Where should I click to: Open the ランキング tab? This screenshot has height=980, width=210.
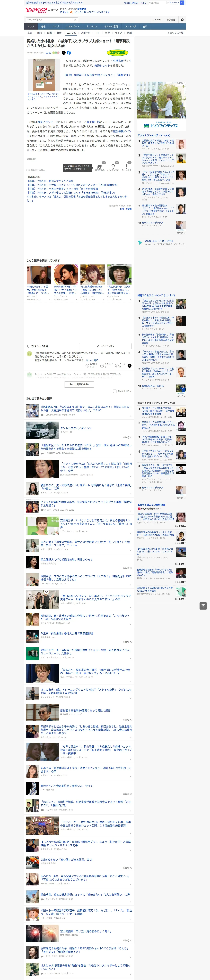(x=130, y=27)
